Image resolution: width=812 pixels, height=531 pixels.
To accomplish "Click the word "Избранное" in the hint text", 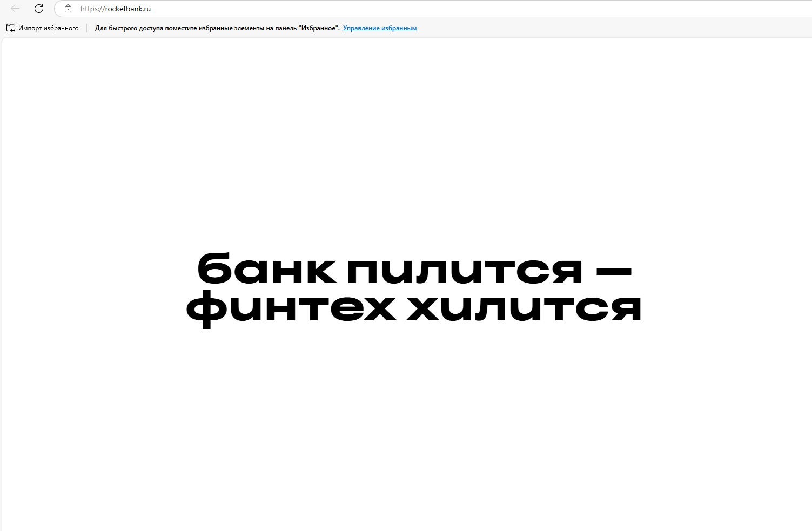I will [318, 28].
